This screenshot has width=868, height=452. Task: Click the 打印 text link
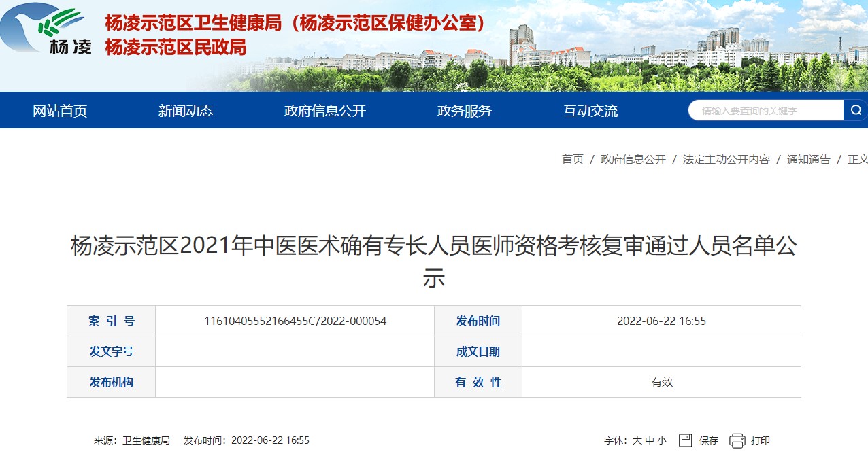760,440
